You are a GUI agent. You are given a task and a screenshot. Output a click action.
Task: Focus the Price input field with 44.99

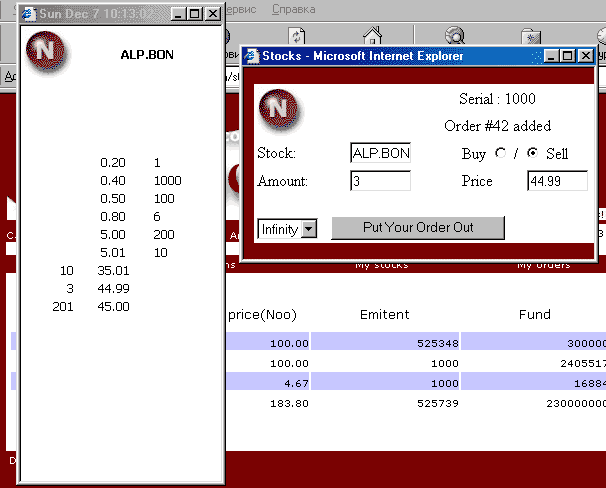coord(557,180)
